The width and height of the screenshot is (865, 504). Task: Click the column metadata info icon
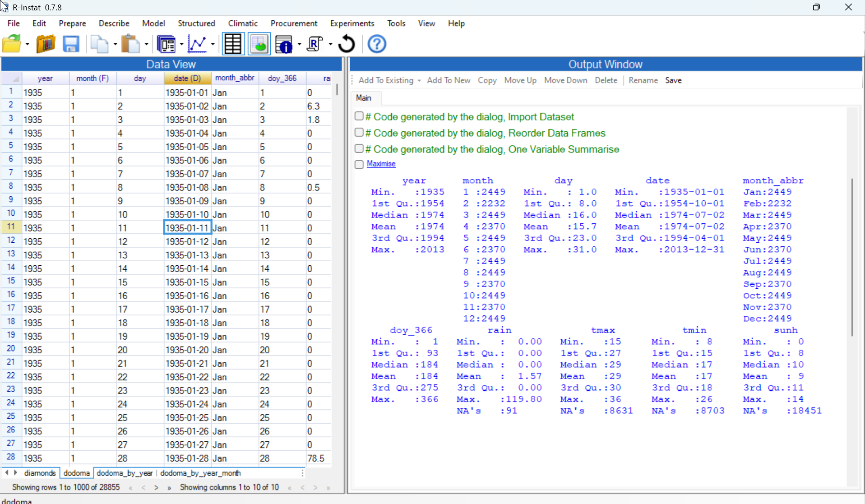point(284,44)
